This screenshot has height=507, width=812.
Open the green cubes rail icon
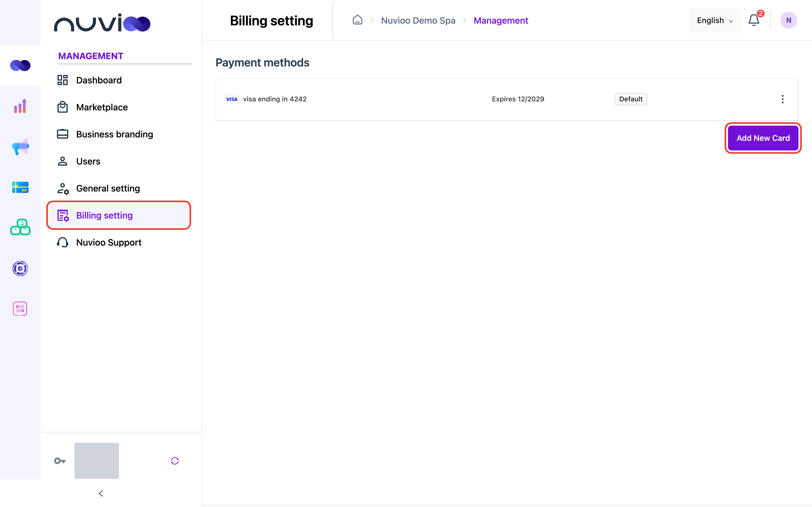(x=20, y=227)
